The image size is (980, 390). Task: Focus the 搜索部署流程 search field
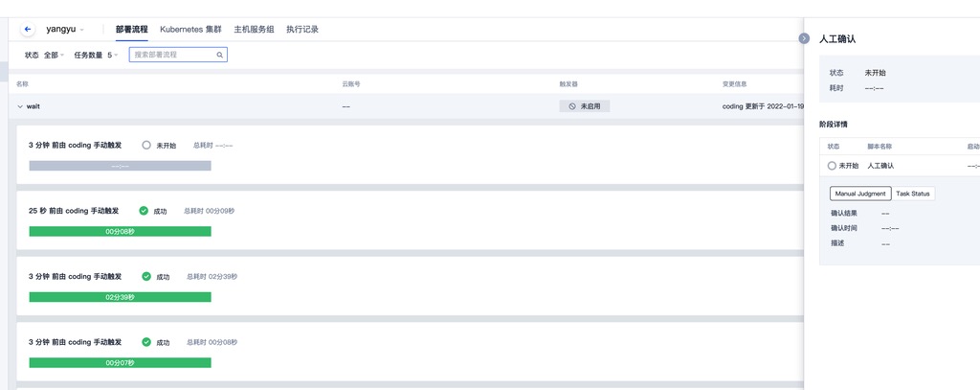pyautogui.click(x=172, y=56)
